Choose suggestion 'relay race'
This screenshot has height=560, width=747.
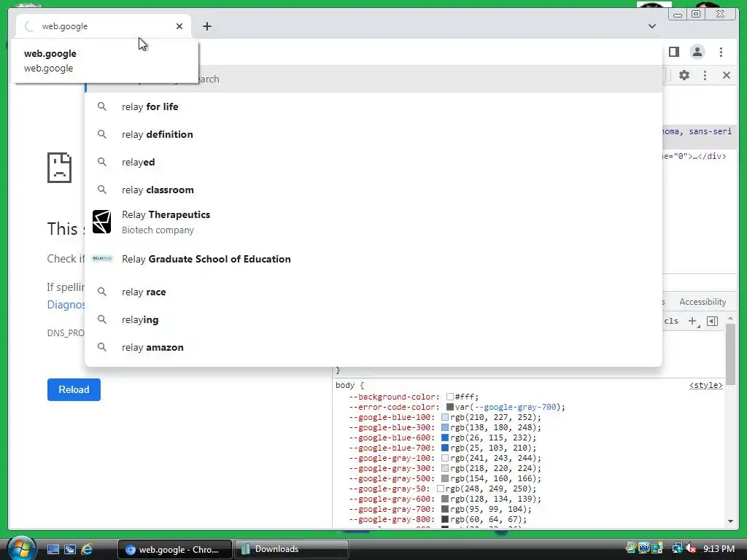[x=373, y=292]
